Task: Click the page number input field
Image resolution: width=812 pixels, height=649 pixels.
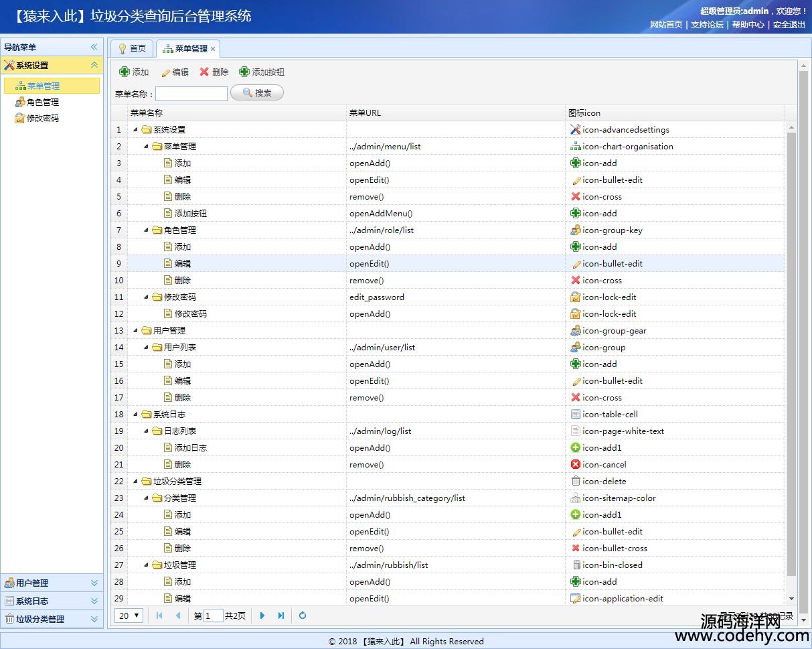Action: [213, 616]
